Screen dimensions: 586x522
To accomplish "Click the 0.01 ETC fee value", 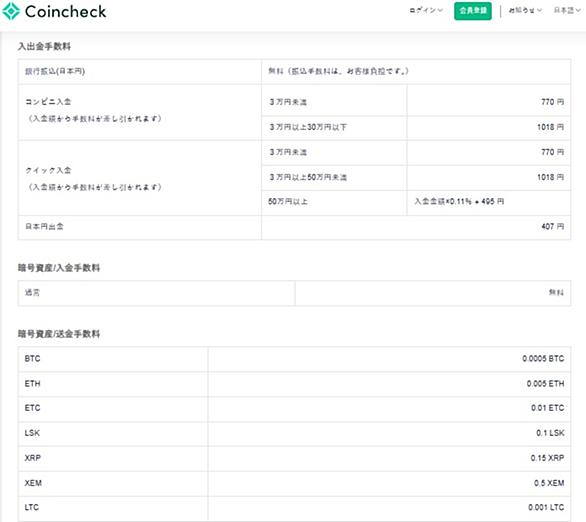I will 548,408.
